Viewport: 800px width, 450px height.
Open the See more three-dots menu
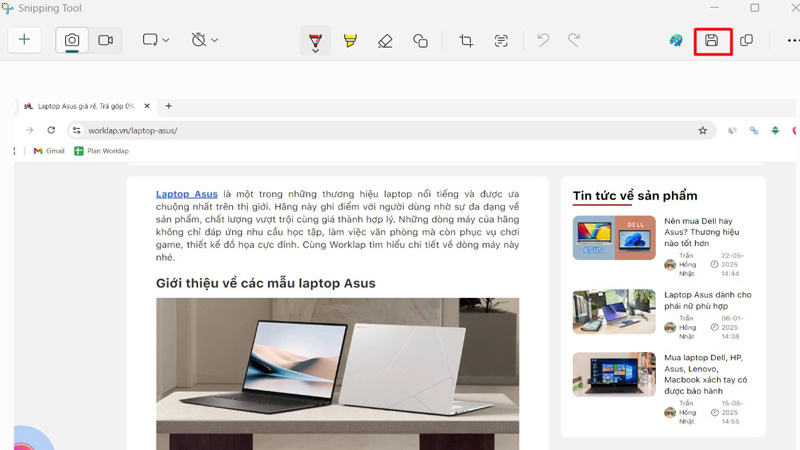792,40
